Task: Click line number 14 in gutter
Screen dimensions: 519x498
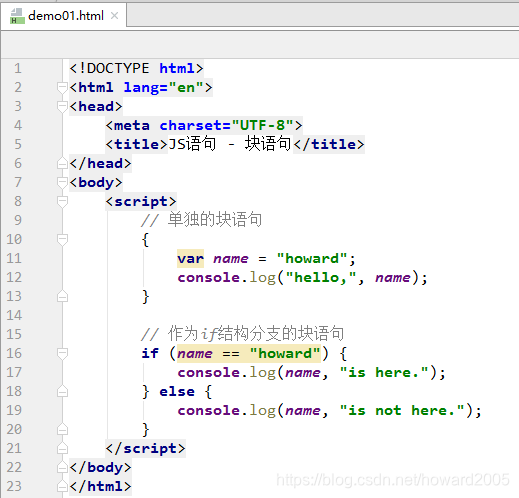Action: (x=14, y=315)
